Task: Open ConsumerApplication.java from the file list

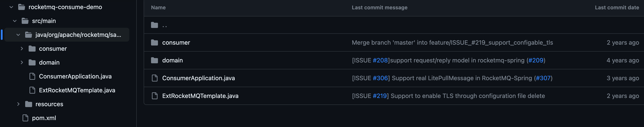Action: pos(199,78)
